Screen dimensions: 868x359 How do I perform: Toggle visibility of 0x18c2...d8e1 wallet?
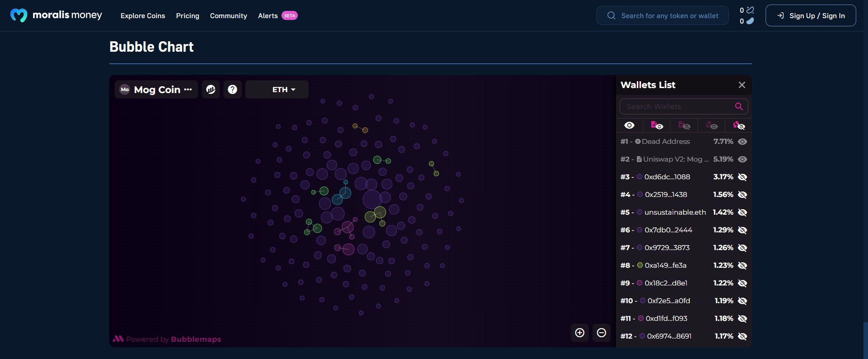pyautogui.click(x=742, y=283)
